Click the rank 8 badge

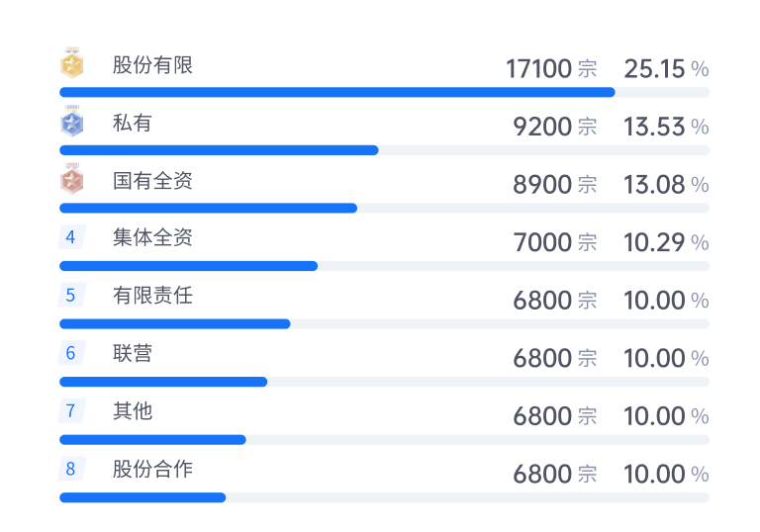[71, 469]
